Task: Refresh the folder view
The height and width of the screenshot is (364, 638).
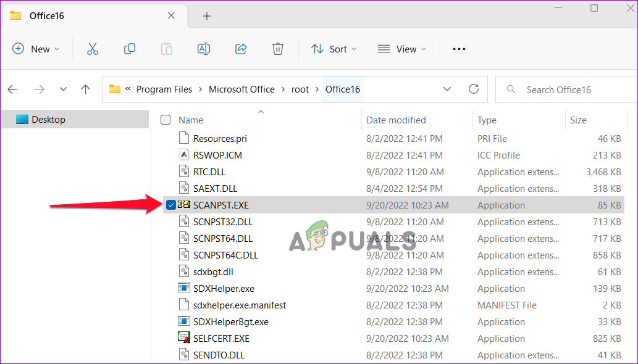Action: [x=474, y=89]
